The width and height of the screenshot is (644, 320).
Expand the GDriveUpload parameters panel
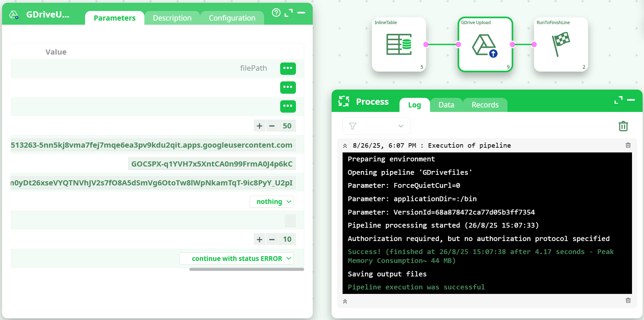[x=289, y=13]
